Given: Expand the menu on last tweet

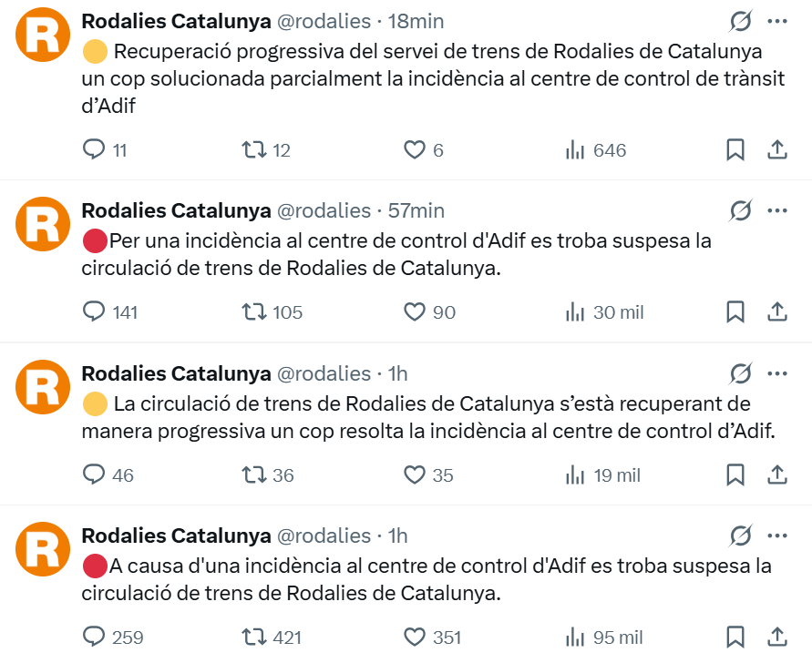Looking at the screenshot, I should 777,535.
